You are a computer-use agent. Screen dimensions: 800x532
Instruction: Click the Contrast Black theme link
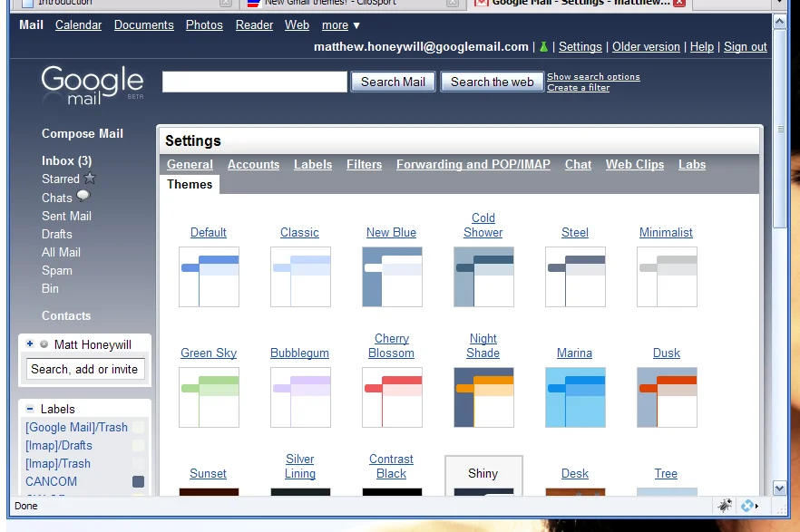tap(391, 466)
